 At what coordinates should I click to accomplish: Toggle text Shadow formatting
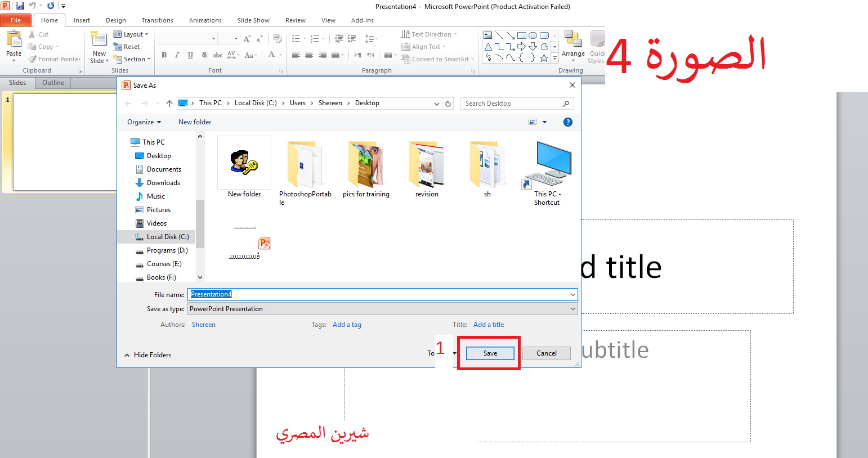click(204, 55)
